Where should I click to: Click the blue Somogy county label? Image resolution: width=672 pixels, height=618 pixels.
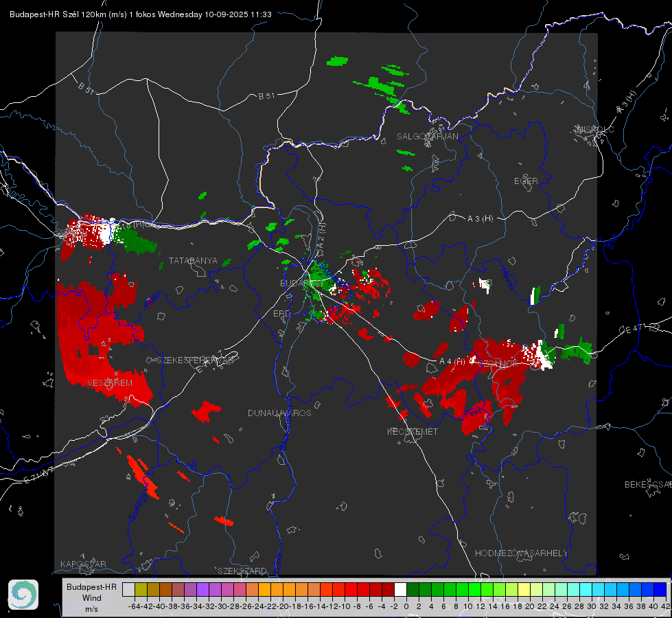(137, 507)
